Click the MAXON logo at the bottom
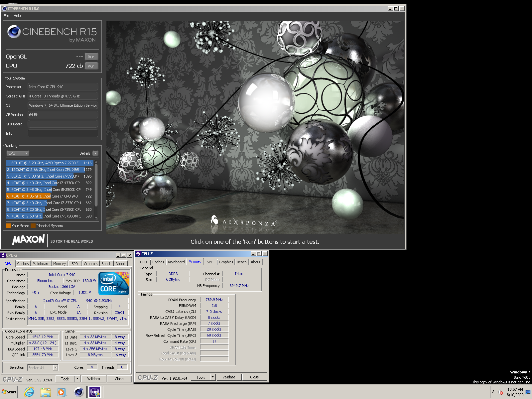The height and width of the screenshot is (399, 532). click(x=28, y=240)
